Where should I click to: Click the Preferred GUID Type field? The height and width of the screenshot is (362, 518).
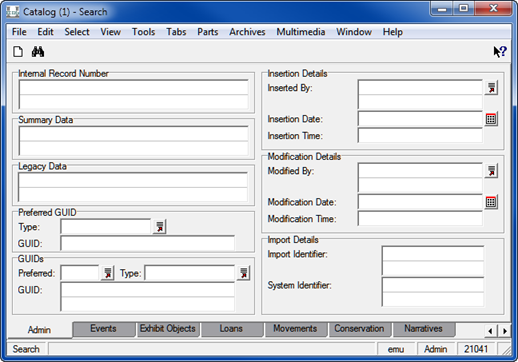coord(106,227)
